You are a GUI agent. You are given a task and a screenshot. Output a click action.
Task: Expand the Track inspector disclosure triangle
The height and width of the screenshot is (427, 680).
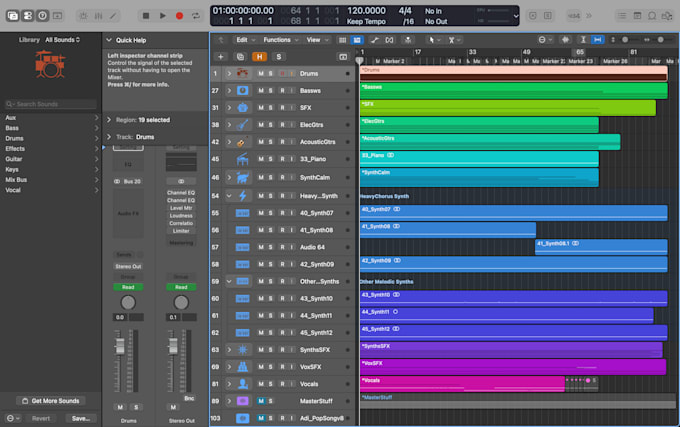pyautogui.click(x=109, y=137)
